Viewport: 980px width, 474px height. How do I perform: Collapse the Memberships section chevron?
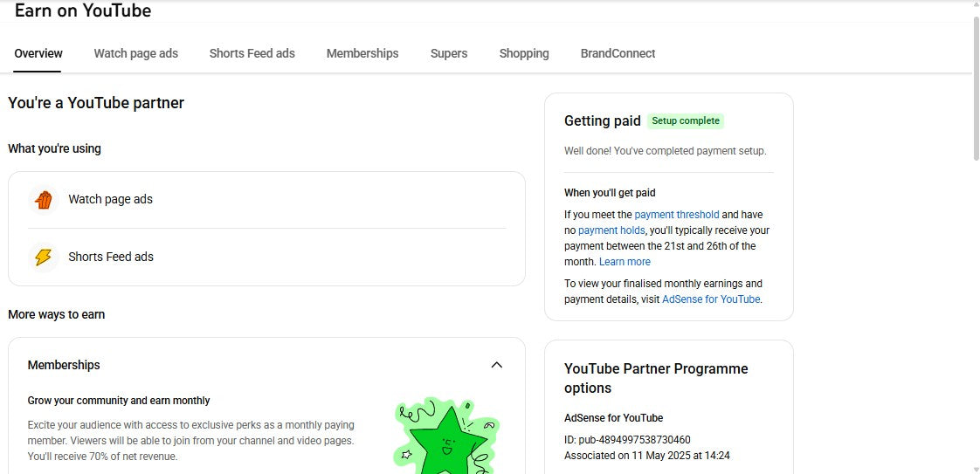point(496,365)
